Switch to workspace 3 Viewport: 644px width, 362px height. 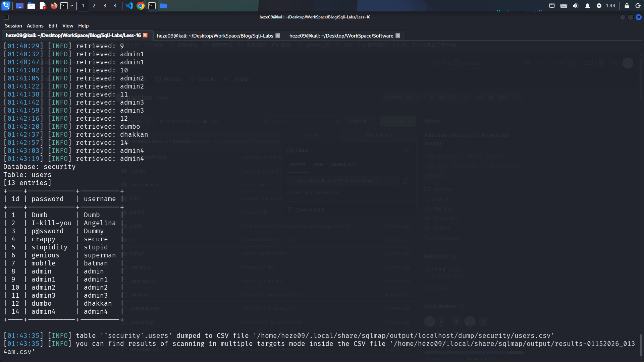point(105,6)
